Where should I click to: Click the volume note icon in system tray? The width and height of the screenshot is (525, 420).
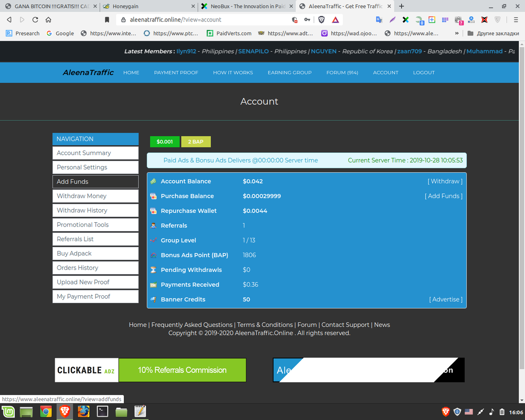[491, 412]
